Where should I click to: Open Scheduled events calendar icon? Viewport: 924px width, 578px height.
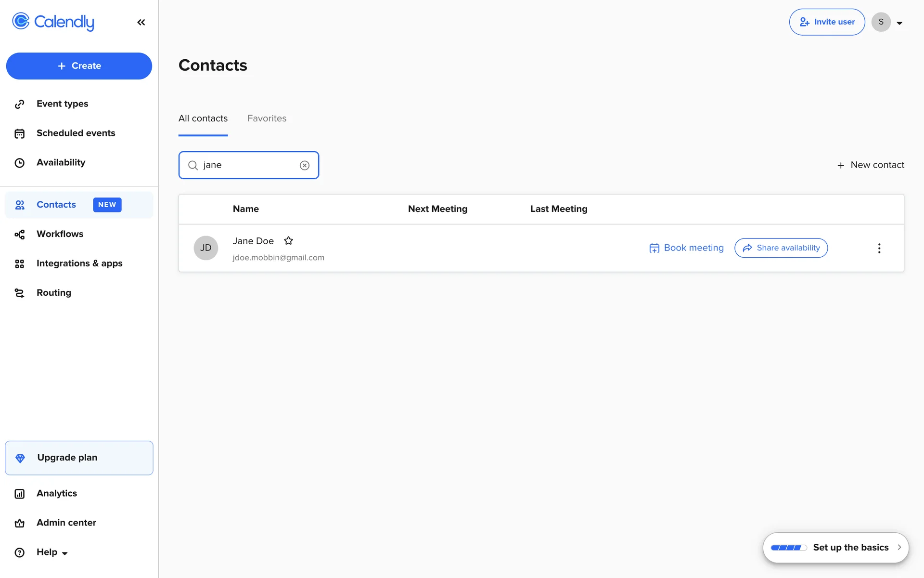[x=20, y=133]
